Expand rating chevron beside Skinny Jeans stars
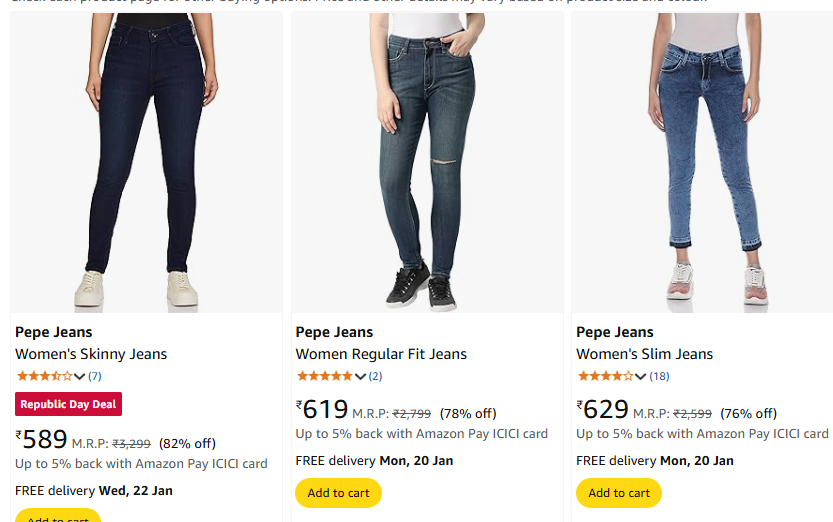The width and height of the screenshot is (833, 522). tap(80, 377)
